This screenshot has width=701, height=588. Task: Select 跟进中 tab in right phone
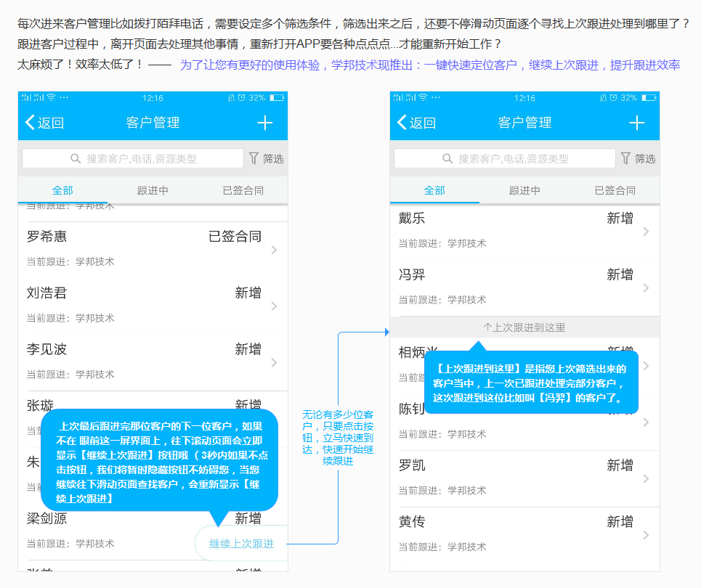pos(524,190)
